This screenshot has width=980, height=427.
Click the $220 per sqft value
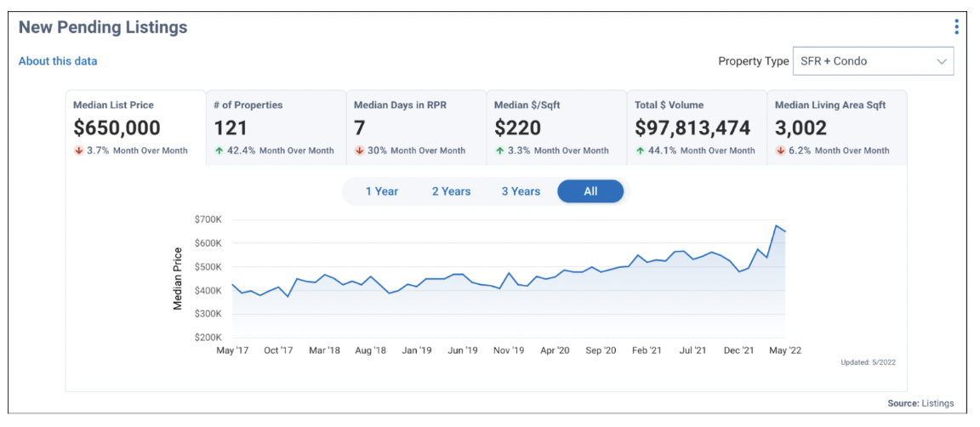[x=517, y=128]
